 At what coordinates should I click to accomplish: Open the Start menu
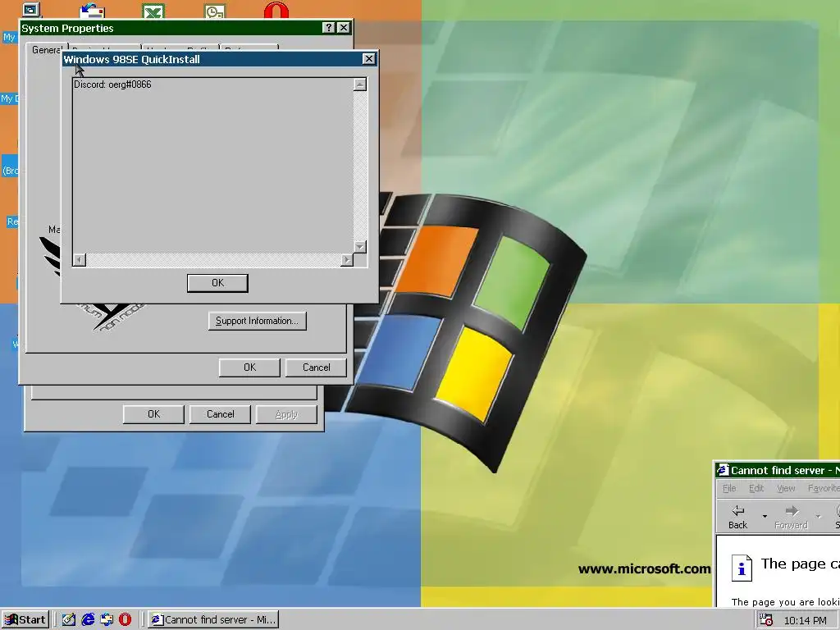coord(25,620)
